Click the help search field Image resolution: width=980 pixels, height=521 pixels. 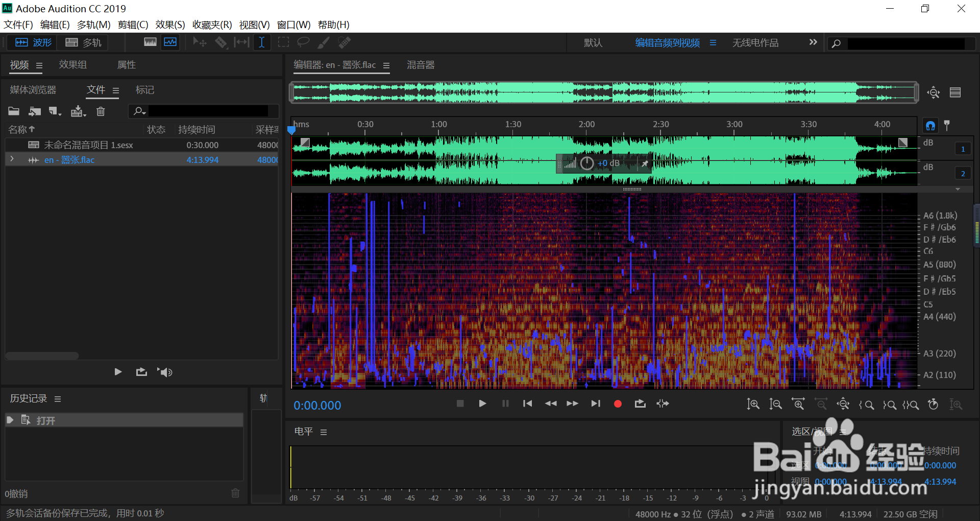[906, 43]
